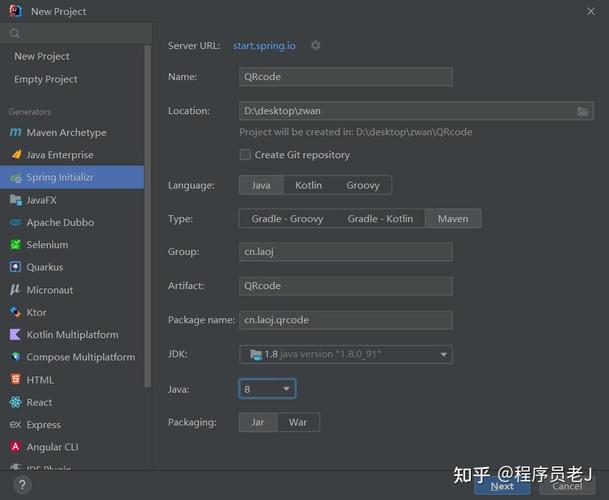Select Kotlin as the language

pos(308,185)
